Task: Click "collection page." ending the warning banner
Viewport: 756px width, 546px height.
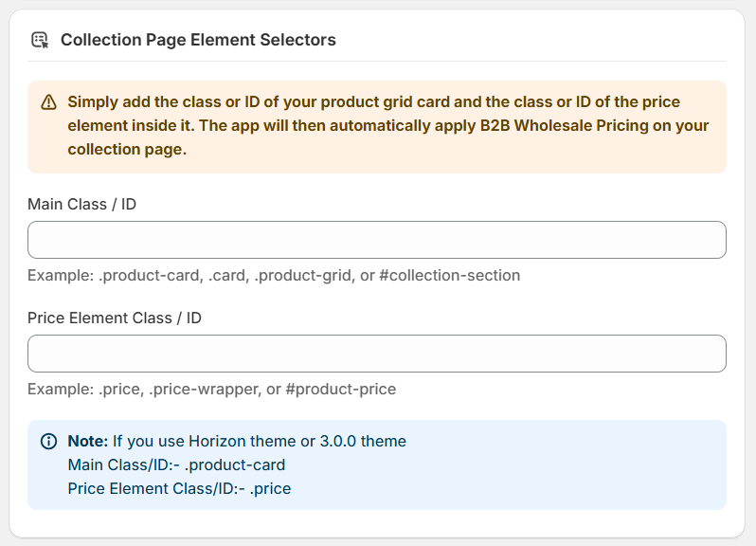Action: click(127, 149)
